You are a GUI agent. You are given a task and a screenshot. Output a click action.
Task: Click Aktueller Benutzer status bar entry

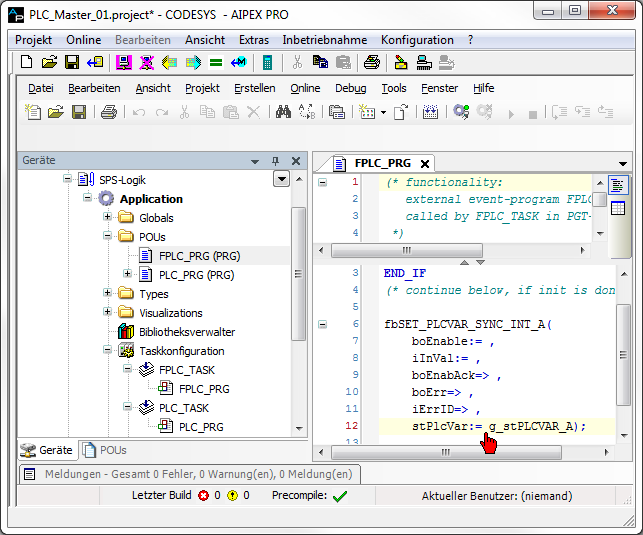[497, 496]
